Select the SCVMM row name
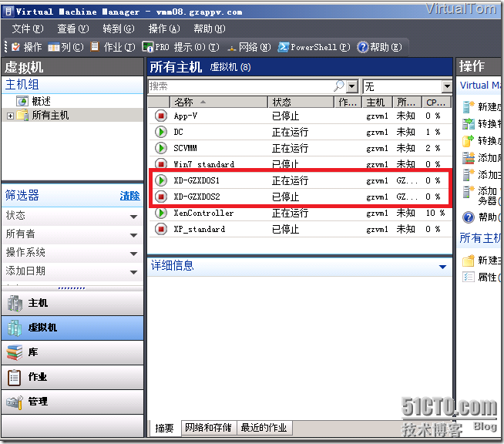 pyautogui.click(x=185, y=148)
